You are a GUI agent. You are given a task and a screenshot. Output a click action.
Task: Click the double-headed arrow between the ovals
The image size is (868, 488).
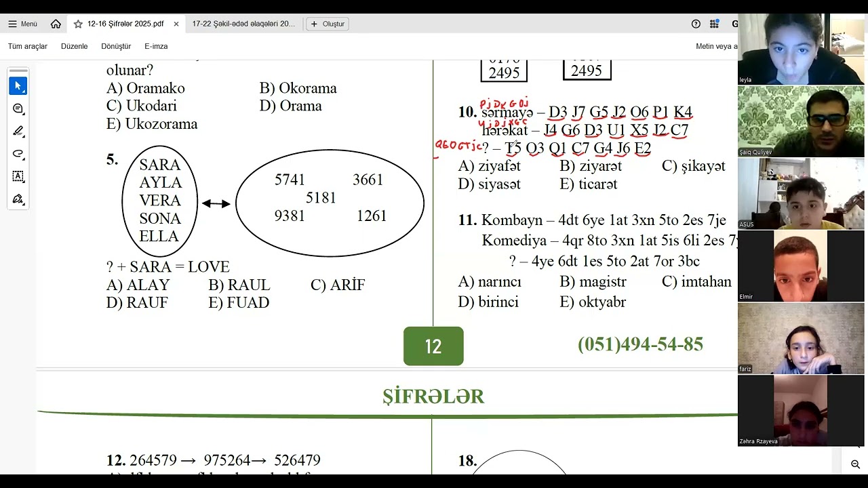pos(216,203)
